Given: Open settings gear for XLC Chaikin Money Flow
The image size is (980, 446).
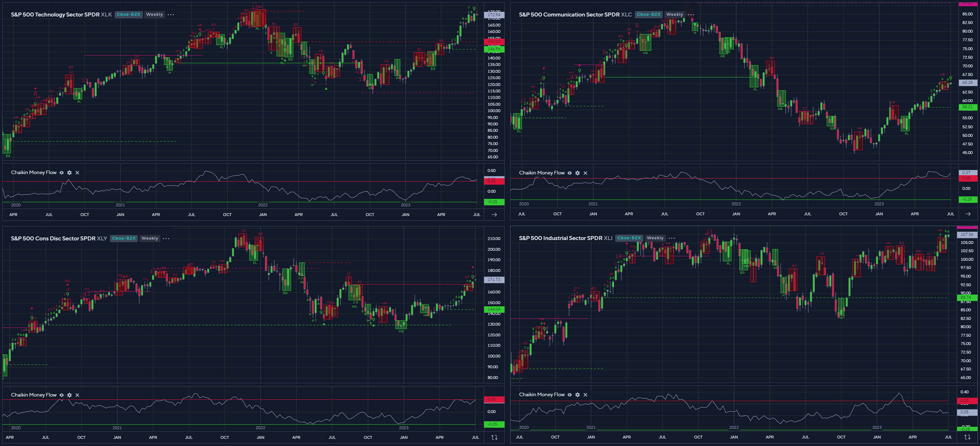Looking at the screenshot, I should coord(578,173).
